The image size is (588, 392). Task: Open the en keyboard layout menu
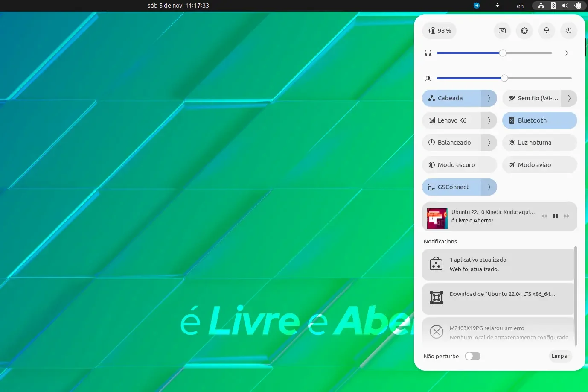tap(520, 6)
